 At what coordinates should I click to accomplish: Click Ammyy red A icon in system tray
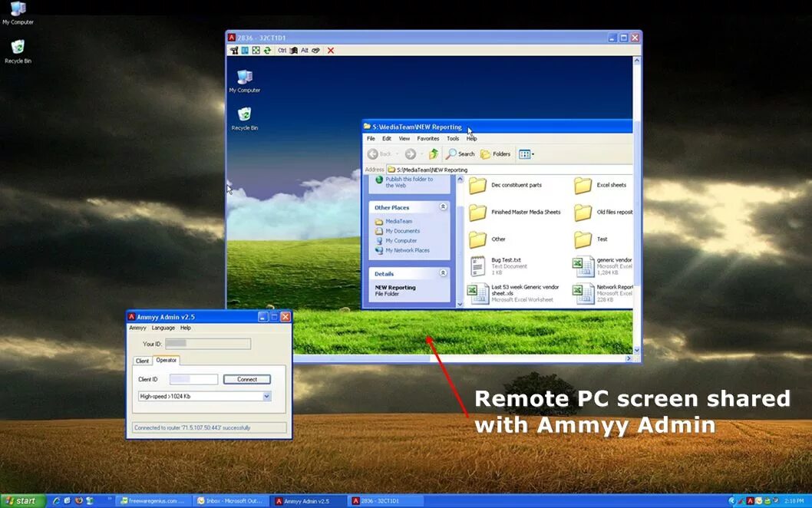[x=750, y=501]
